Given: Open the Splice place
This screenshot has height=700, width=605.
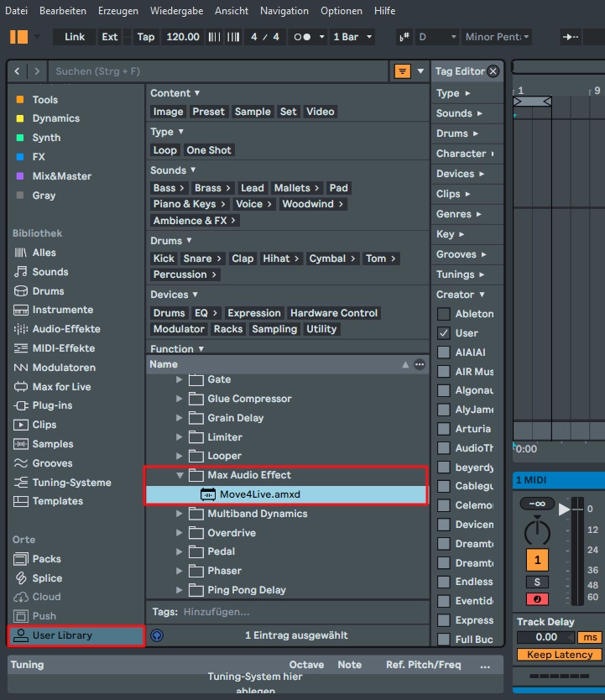Looking at the screenshot, I should (x=38, y=577).
